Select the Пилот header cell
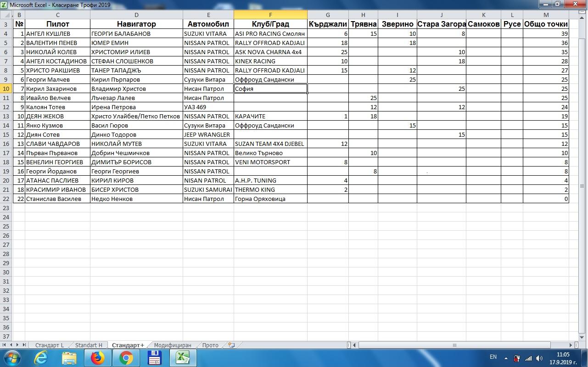The width and height of the screenshot is (588, 367). (x=57, y=24)
